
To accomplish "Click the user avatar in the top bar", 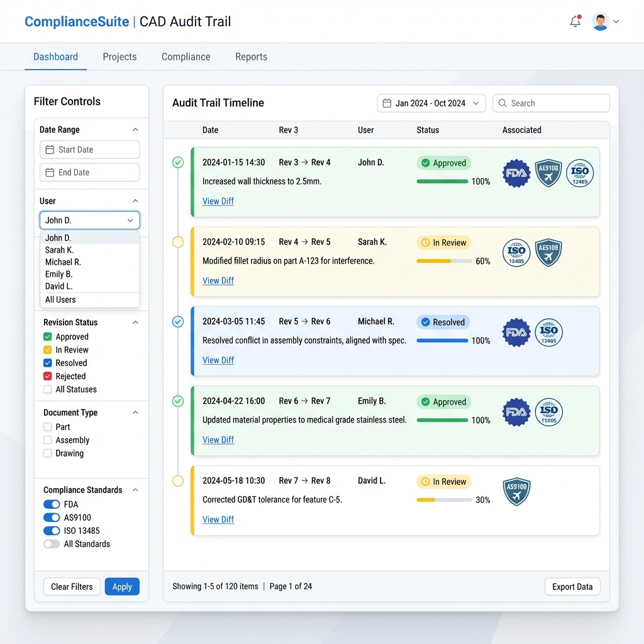I will [599, 21].
